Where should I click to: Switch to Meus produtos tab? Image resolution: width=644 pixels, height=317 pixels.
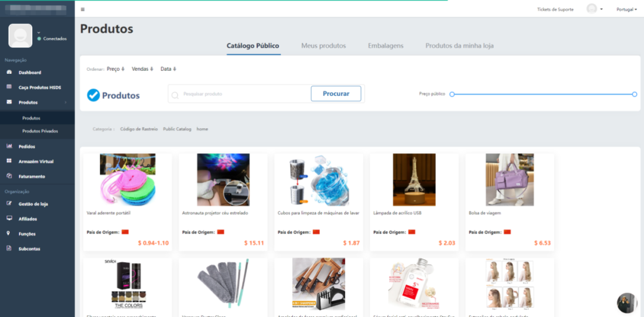click(324, 45)
